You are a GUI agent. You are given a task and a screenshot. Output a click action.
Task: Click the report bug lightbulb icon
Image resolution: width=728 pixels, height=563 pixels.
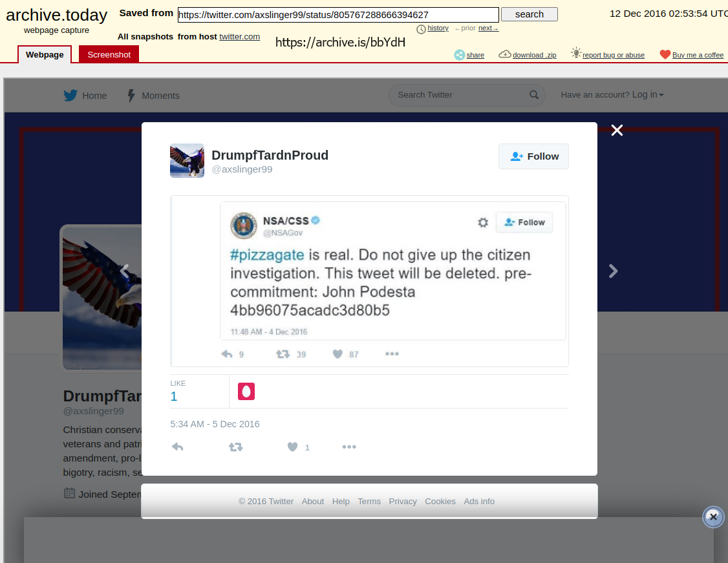pyautogui.click(x=576, y=53)
